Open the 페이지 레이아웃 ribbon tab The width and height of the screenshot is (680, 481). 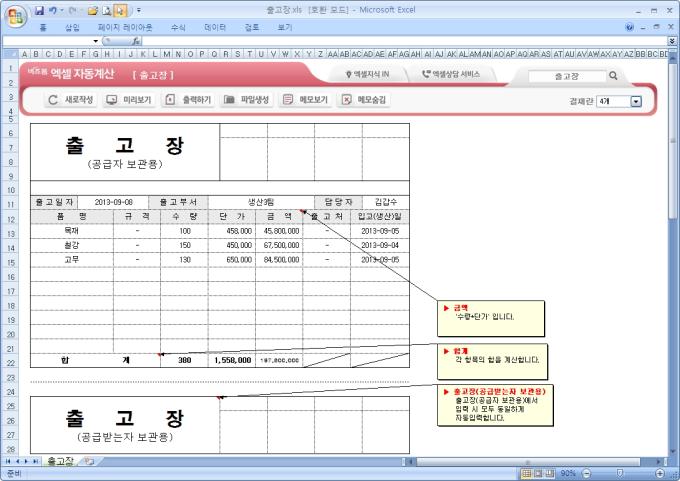pos(125,27)
